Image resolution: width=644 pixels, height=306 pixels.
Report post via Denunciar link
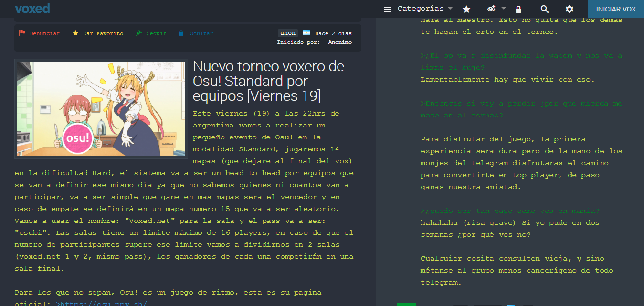pyautogui.click(x=45, y=33)
